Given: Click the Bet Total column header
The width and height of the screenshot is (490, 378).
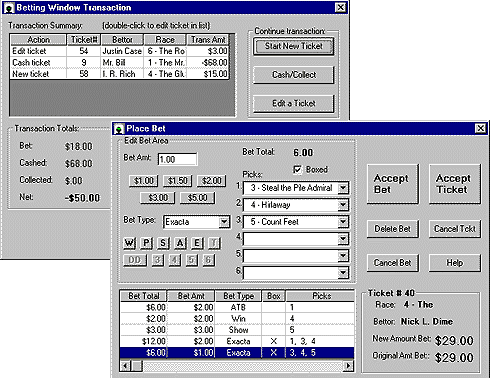Looking at the screenshot, I should (x=144, y=296).
